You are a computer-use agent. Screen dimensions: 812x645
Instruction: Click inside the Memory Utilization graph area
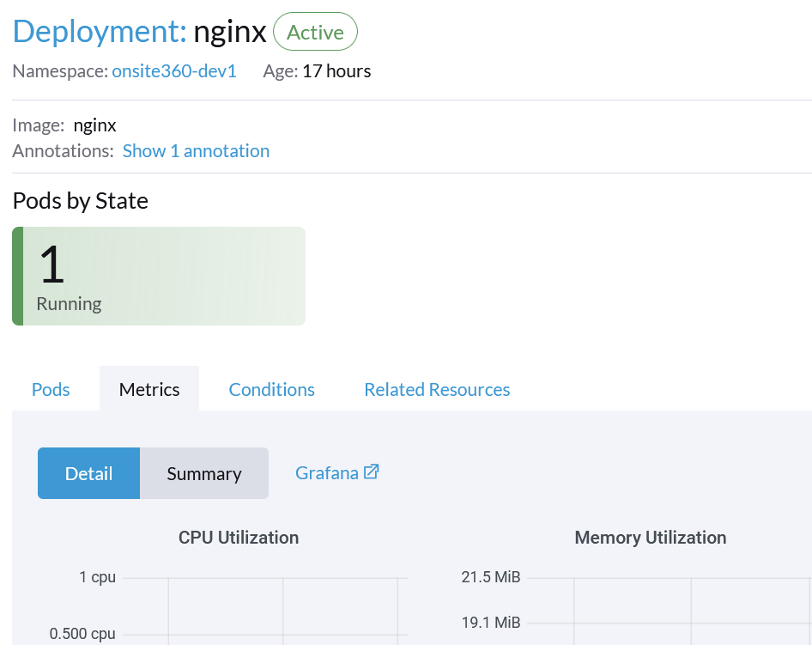click(678, 610)
